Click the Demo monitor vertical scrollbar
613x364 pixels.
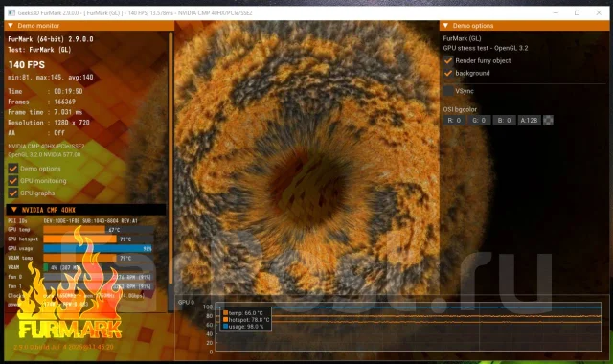coord(170,158)
